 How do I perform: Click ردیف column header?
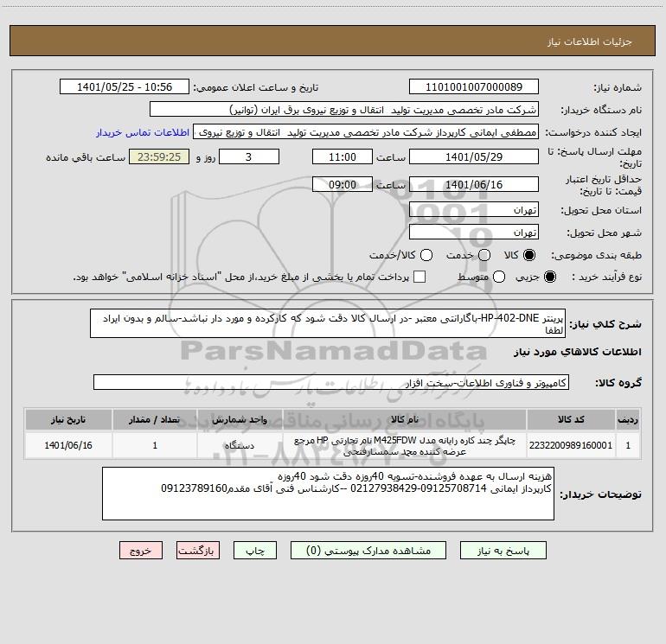(x=628, y=419)
